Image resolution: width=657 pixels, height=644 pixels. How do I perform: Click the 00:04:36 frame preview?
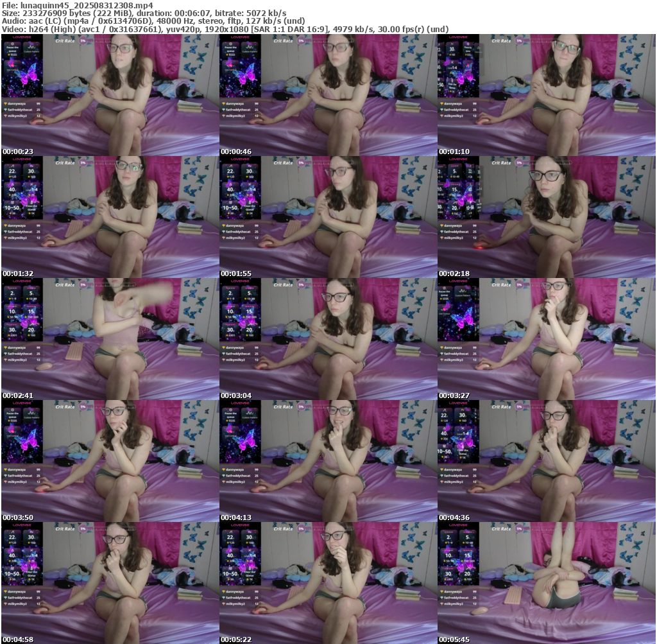click(546, 461)
